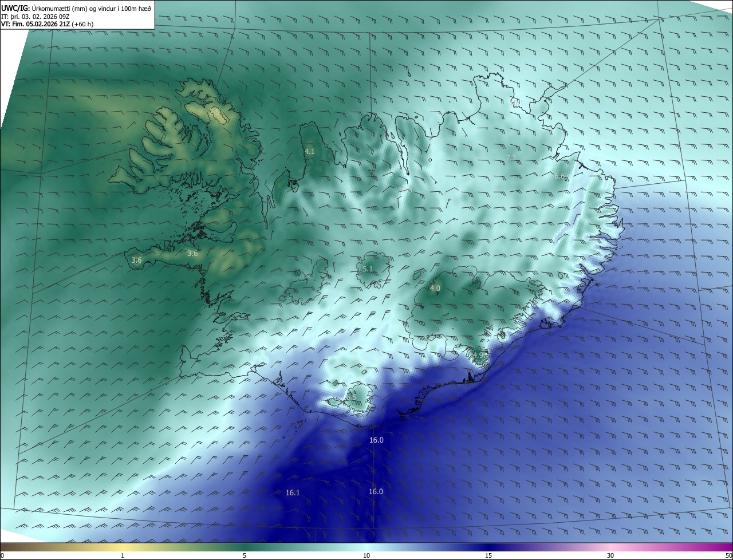Click the precipitation color scale bar
This screenshot has width=733, height=560.
[x=366, y=547]
